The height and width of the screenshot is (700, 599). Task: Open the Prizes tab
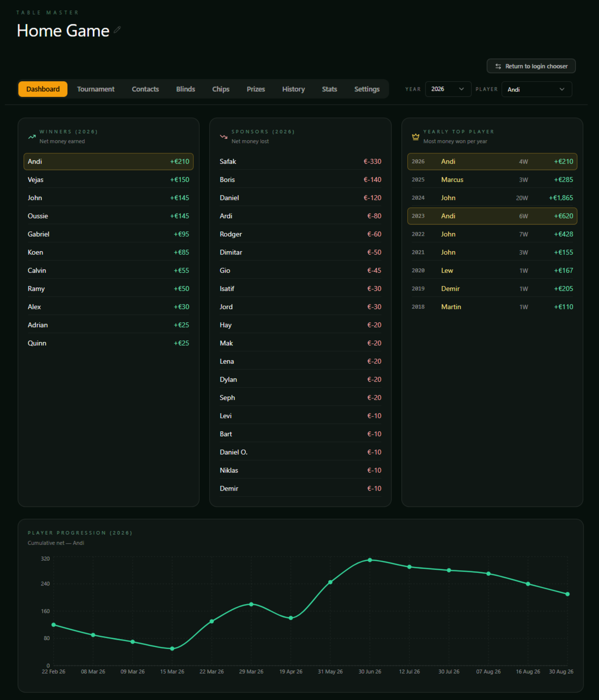point(256,89)
